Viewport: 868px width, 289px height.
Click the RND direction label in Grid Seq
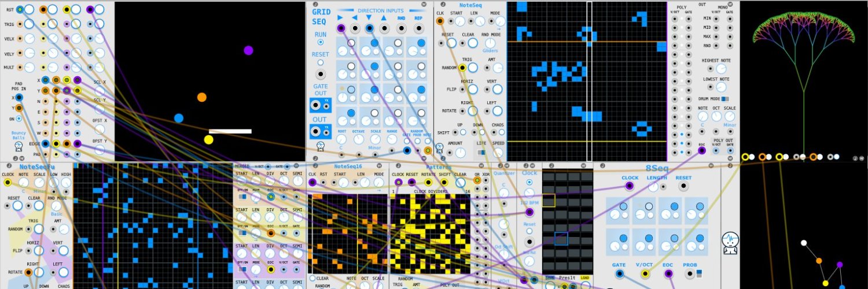point(401,18)
